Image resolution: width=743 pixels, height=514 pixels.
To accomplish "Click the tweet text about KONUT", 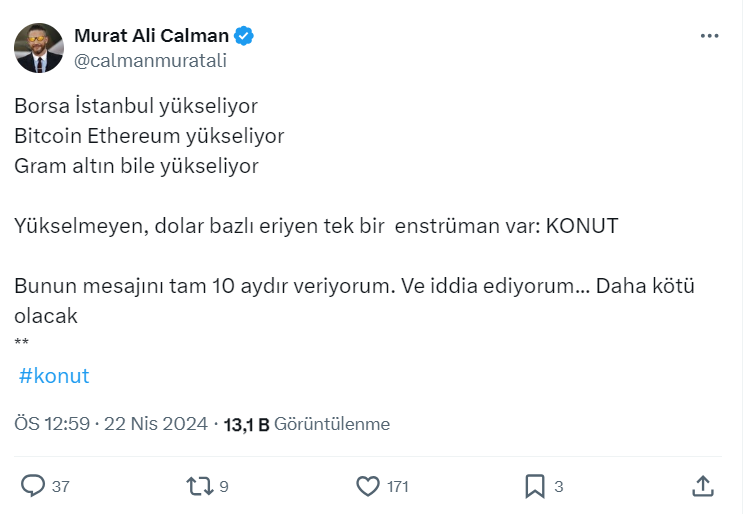I will [x=316, y=226].
